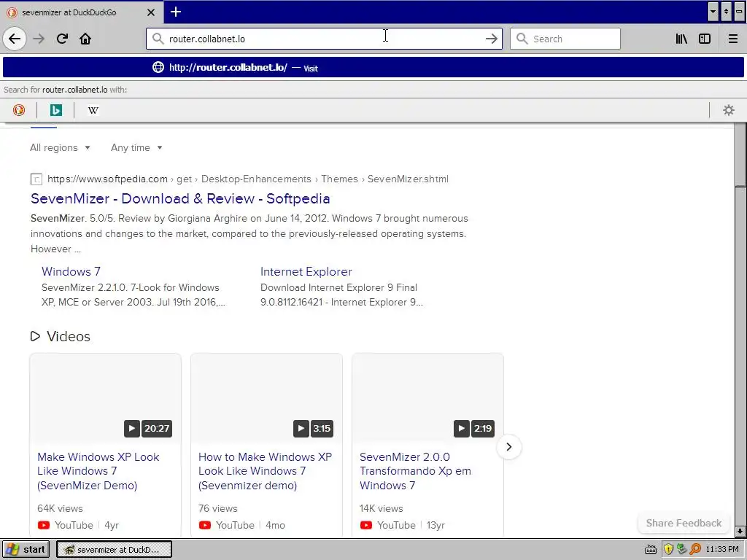747x560 pixels.
Task: Open a new tab with the plus icon
Action: click(x=176, y=12)
